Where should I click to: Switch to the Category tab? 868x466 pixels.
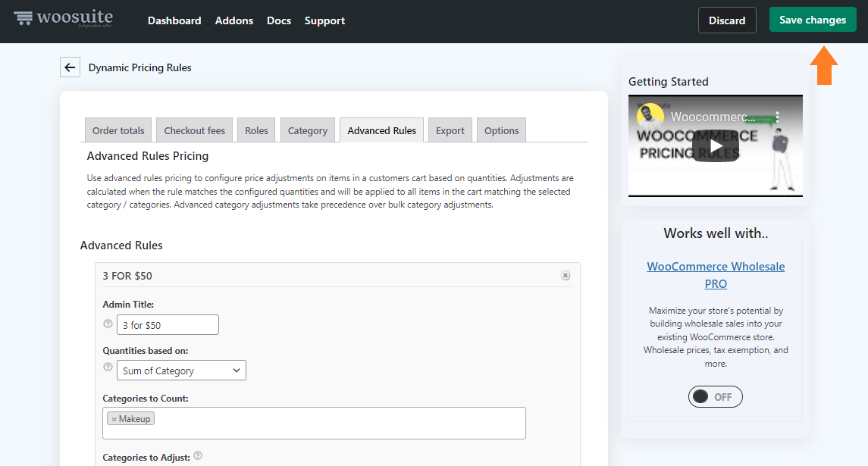pos(307,130)
